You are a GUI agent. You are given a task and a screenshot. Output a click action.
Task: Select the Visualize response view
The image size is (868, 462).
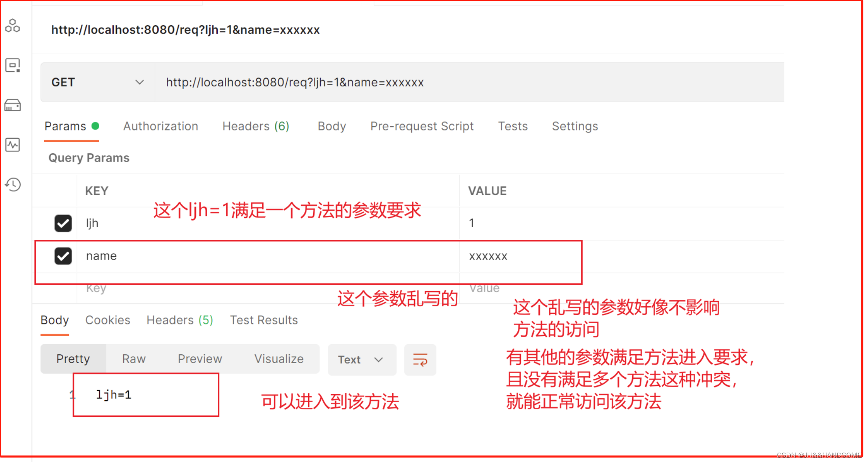pyautogui.click(x=279, y=359)
